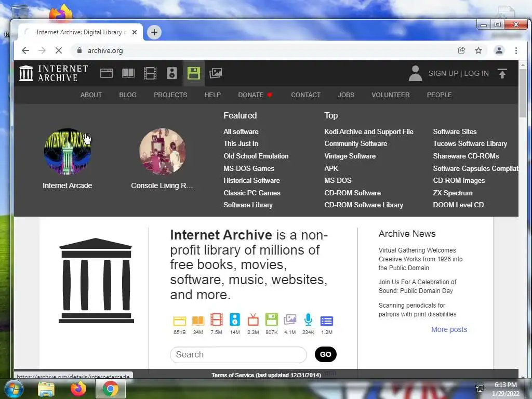Open the MS-DOS Games link
This screenshot has width=532, height=399.
pos(249,168)
